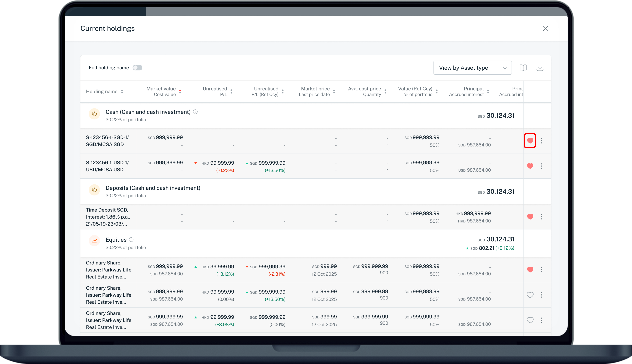Image resolution: width=632 pixels, height=364 pixels.
Task: Open three-dot menu for Time Deposit SGD
Action: (x=541, y=217)
